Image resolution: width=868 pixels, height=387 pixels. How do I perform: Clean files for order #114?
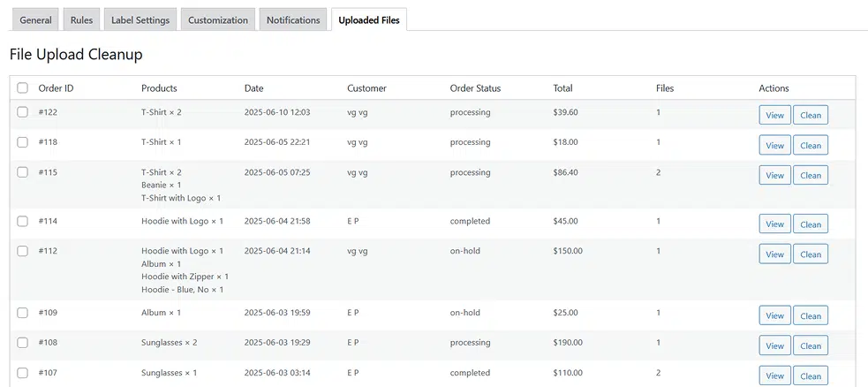[x=810, y=224]
